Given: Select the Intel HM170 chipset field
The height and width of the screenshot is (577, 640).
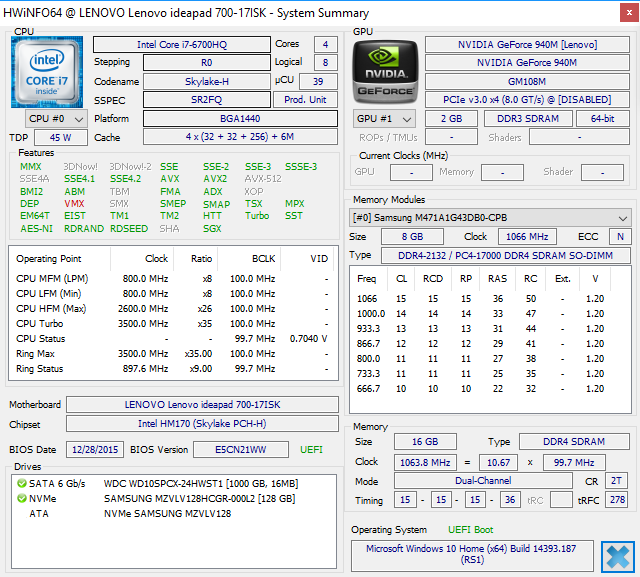Looking at the screenshot, I should (x=203, y=424).
